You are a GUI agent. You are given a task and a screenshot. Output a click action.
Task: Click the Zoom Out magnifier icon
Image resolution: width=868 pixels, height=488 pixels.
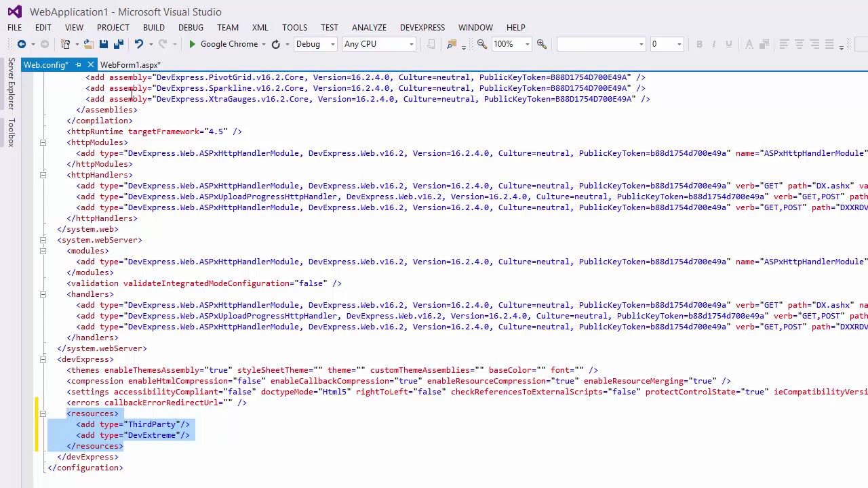[481, 44]
